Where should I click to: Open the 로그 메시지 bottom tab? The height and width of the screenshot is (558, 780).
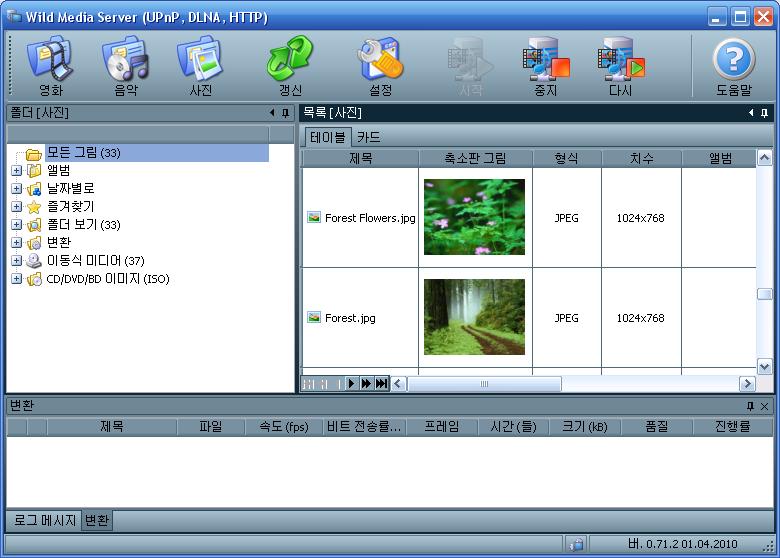pos(44,520)
